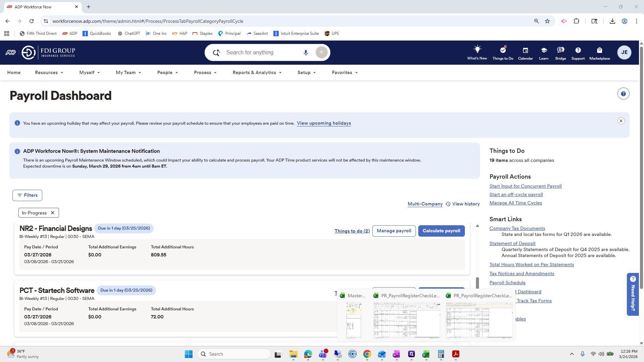Open the View upcoming holidays link
Screen dimensions: 644x362
pyautogui.click(x=324, y=123)
